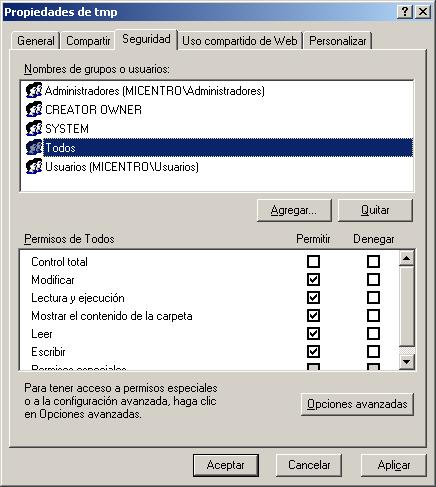Click the Todos group icon
This screenshot has width=436, height=487.
(x=34, y=147)
